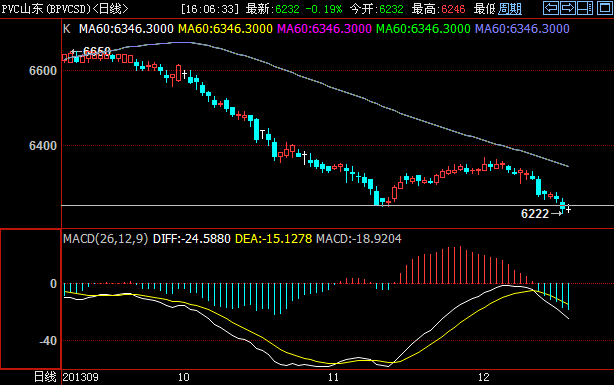Select the blue MA60 indicator label
The height and width of the screenshot is (385, 614).
point(522,29)
